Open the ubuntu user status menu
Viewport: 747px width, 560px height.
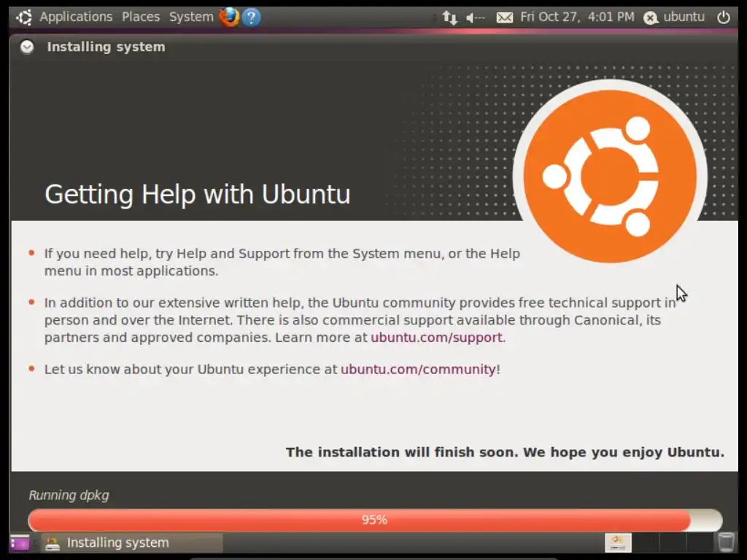[674, 17]
